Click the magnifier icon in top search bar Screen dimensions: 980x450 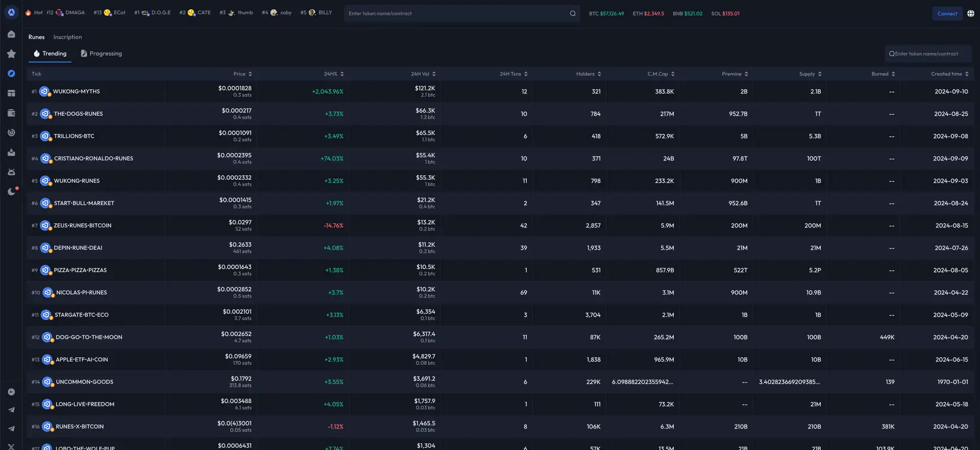(572, 14)
